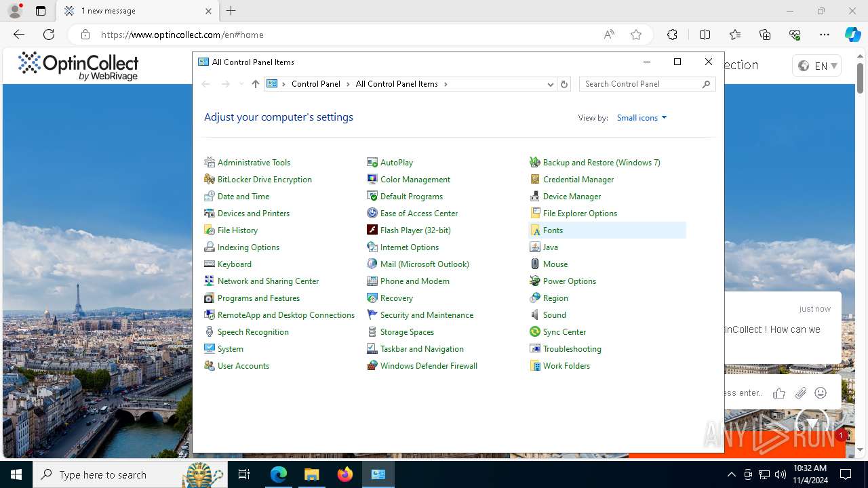Open Windows Defender Firewall icon
The height and width of the screenshot is (488, 868).
click(x=372, y=366)
